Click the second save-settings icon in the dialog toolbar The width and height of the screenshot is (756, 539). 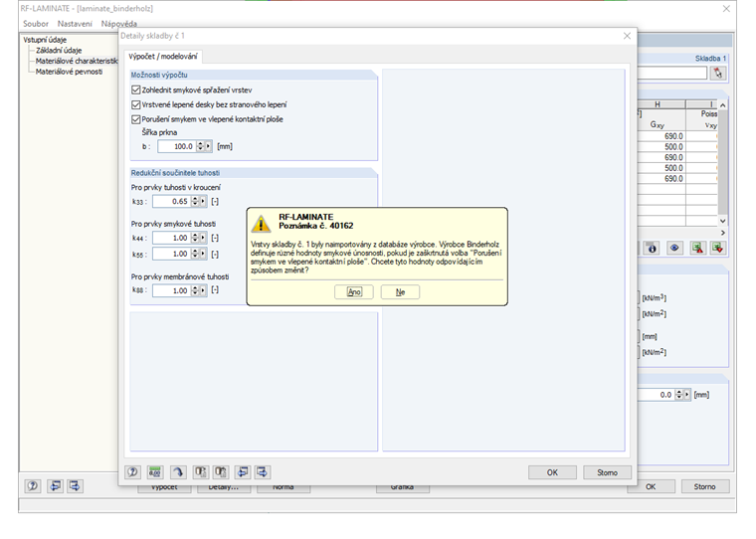(x=221, y=472)
